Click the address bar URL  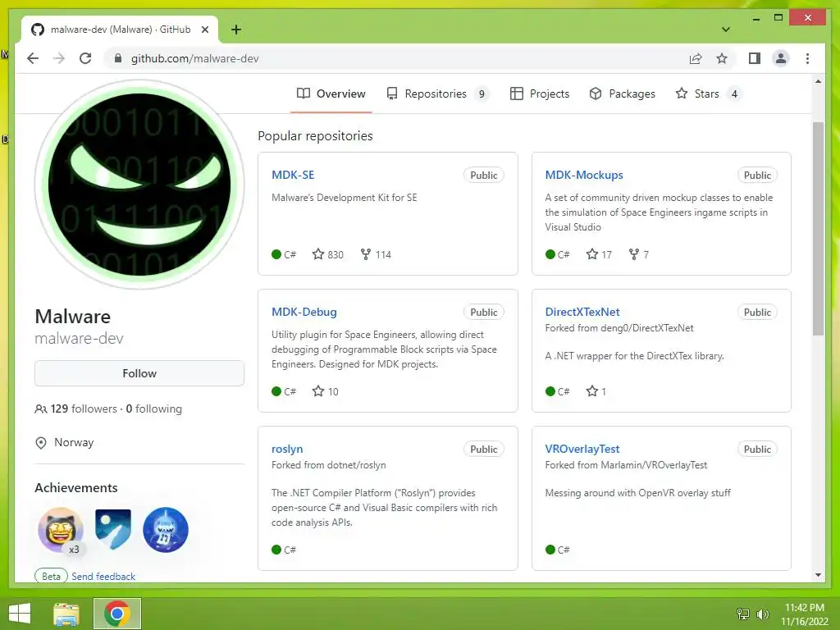click(x=195, y=58)
